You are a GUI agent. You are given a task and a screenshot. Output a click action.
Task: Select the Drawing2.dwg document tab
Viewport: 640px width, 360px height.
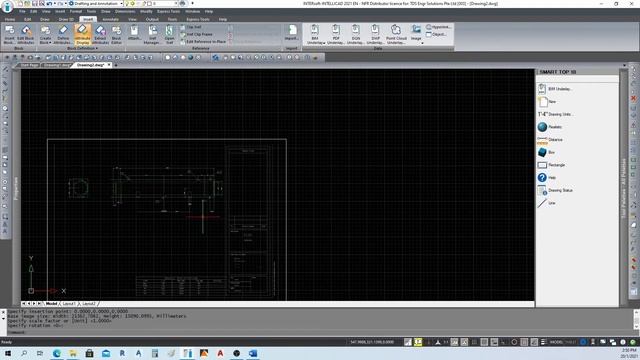click(90, 65)
